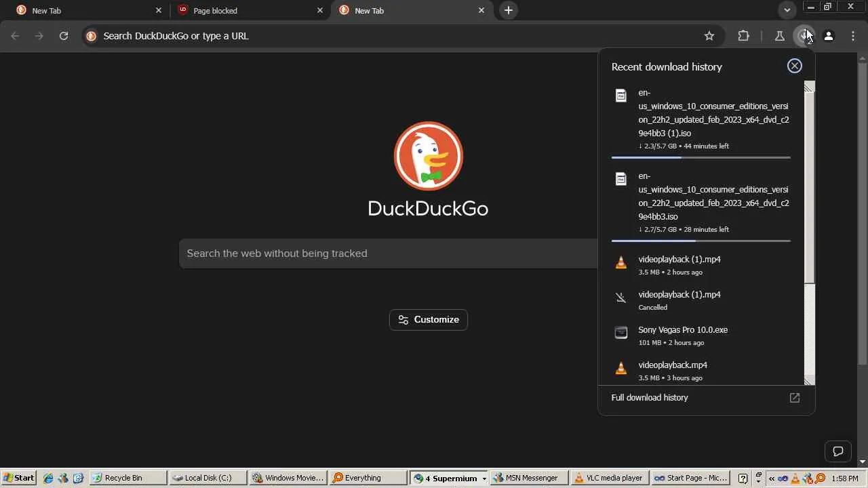Open Full download history link

click(650, 398)
